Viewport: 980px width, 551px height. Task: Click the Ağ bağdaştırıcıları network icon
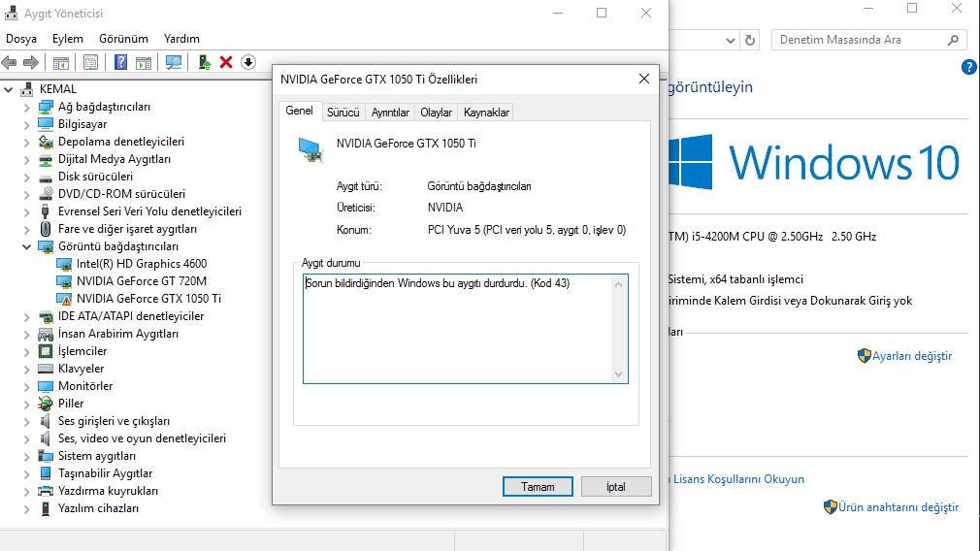pos(45,107)
